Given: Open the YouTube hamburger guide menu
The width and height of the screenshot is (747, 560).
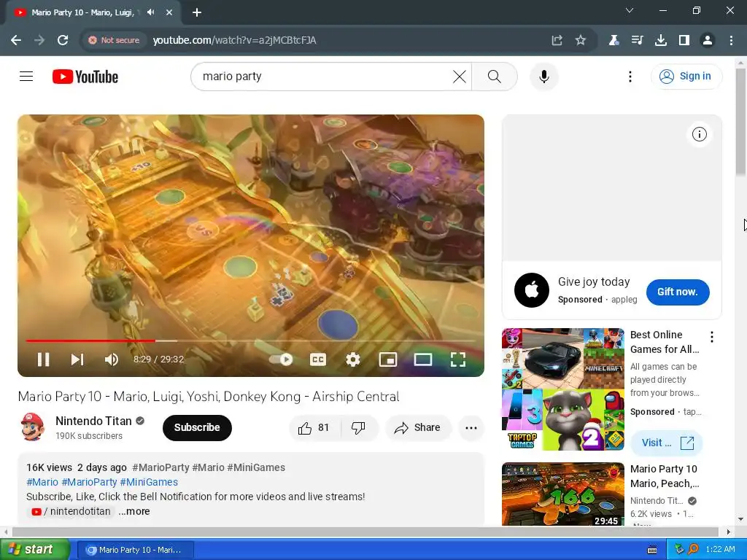Looking at the screenshot, I should pyautogui.click(x=26, y=76).
